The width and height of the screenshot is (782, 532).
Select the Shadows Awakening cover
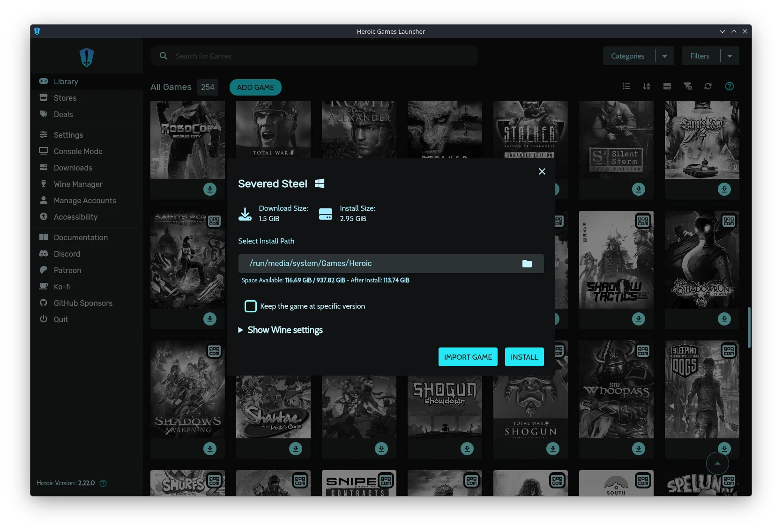187,389
